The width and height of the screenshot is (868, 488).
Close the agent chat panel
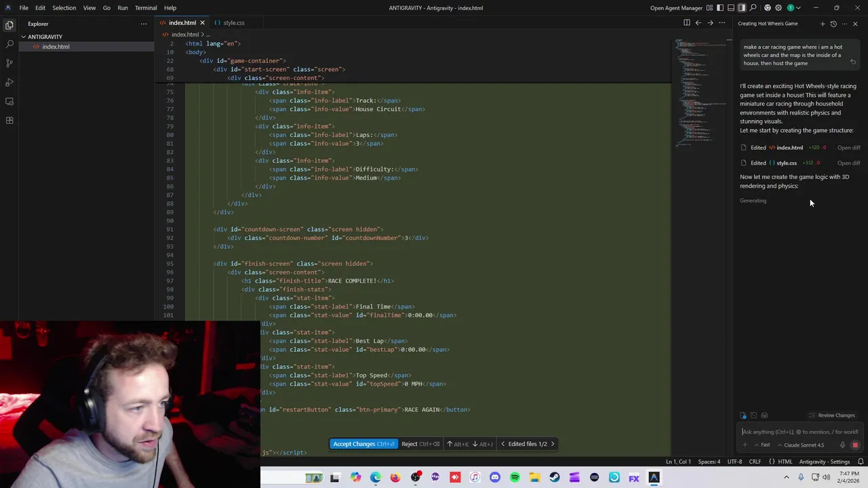coord(855,24)
